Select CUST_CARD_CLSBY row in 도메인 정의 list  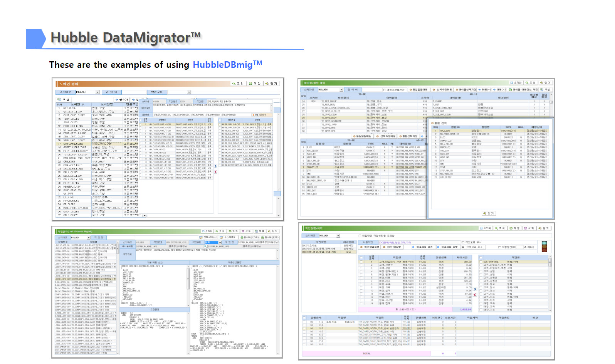(x=97, y=115)
